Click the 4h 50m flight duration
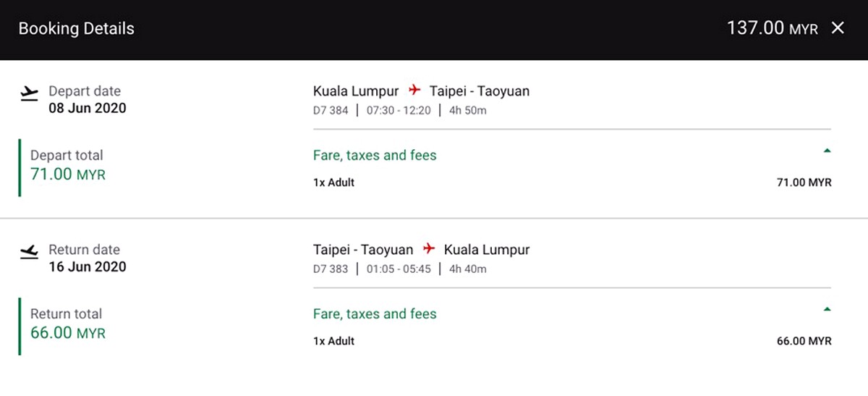 pos(468,110)
